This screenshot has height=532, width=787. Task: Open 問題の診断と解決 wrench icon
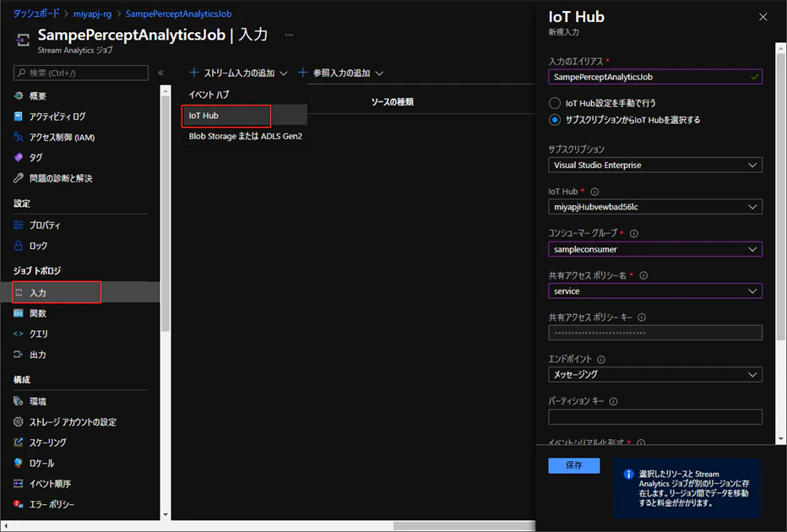click(19, 178)
